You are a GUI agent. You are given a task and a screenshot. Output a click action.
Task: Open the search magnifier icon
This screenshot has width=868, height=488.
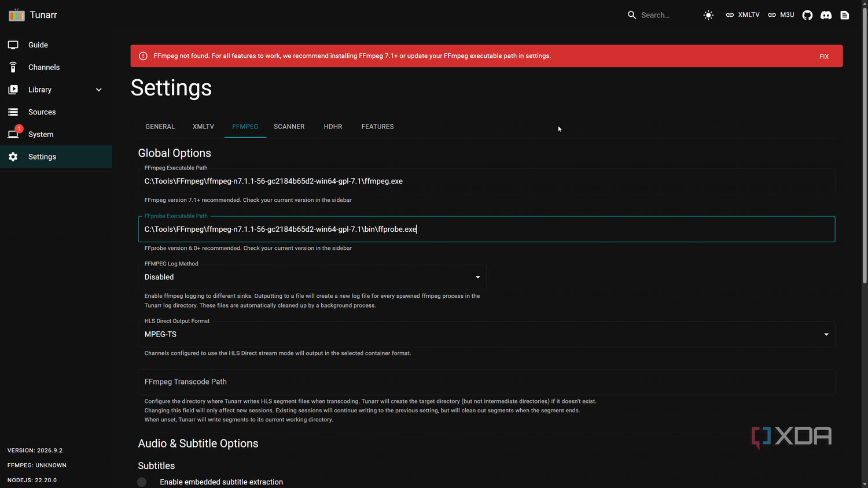(632, 15)
